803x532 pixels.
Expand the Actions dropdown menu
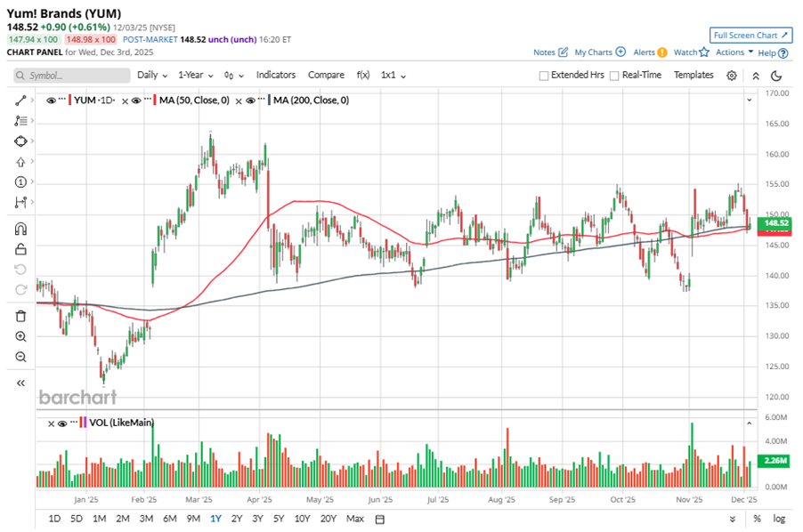click(x=734, y=52)
